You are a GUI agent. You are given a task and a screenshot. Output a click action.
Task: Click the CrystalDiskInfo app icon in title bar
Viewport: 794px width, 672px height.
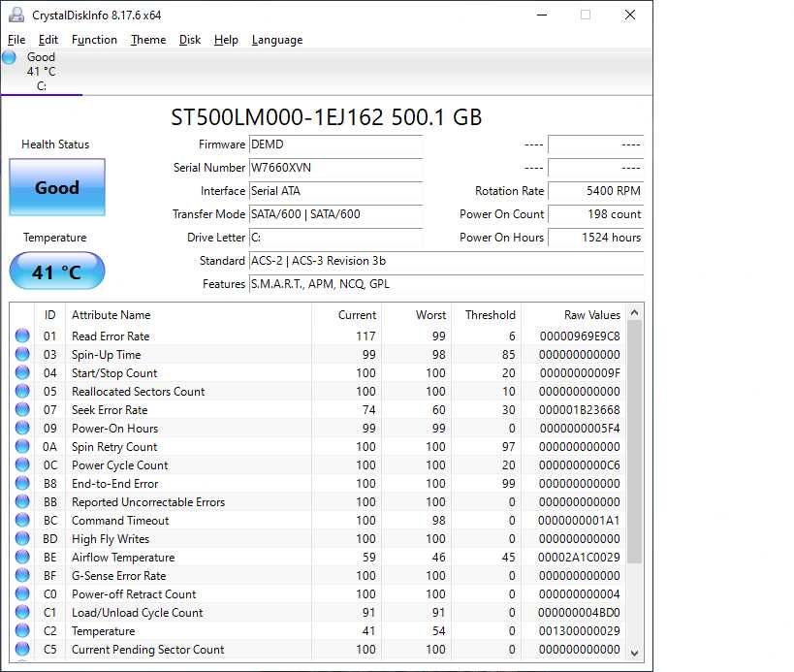pos(16,15)
